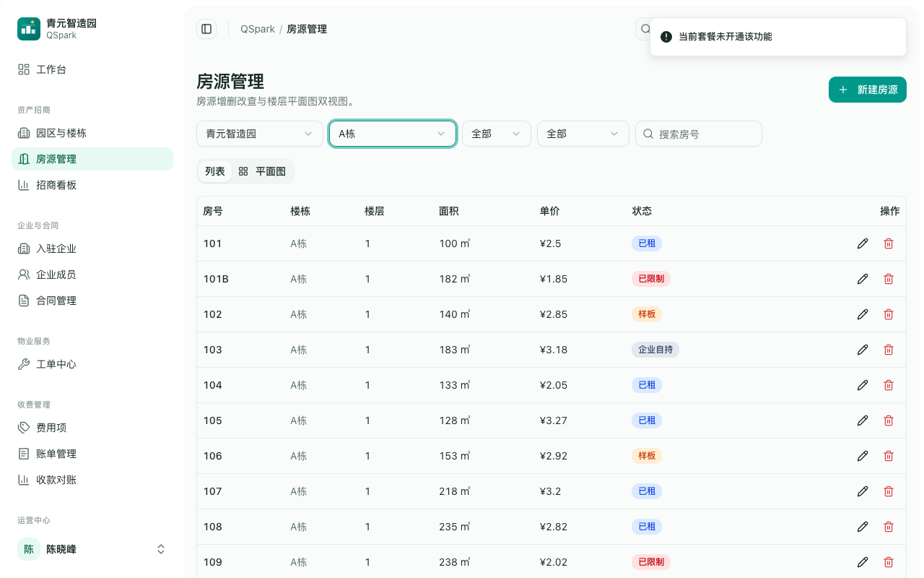Open 账单管理 in the sidebar
The image size is (924, 578).
click(x=92, y=454)
